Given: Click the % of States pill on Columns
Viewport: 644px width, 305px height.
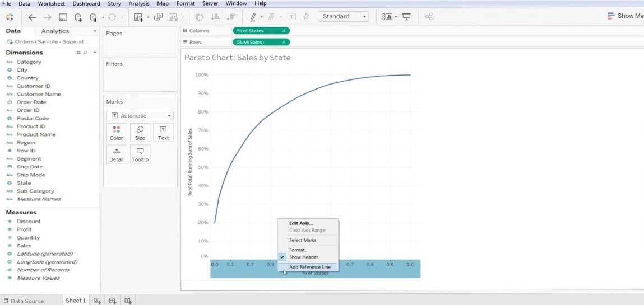Looking at the screenshot, I should (x=261, y=31).
